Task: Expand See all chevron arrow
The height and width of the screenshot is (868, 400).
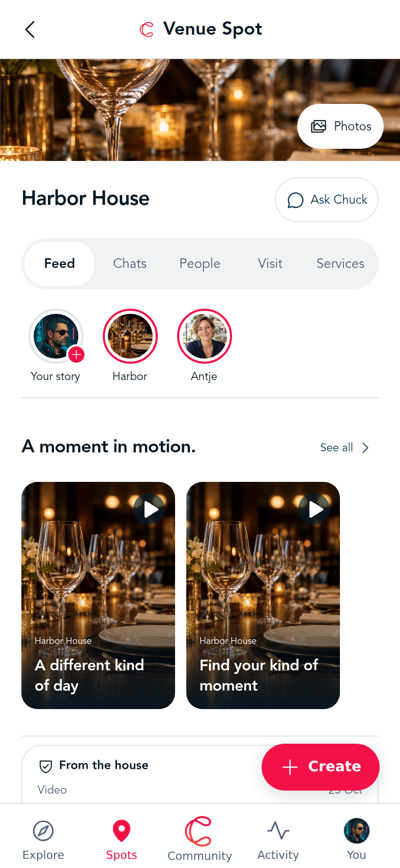Action: click(365, 448)
